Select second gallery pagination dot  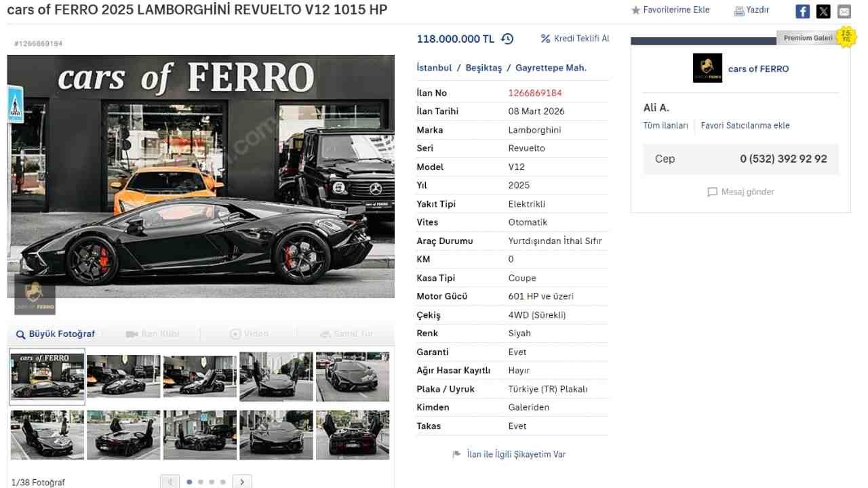pos(201,482)
